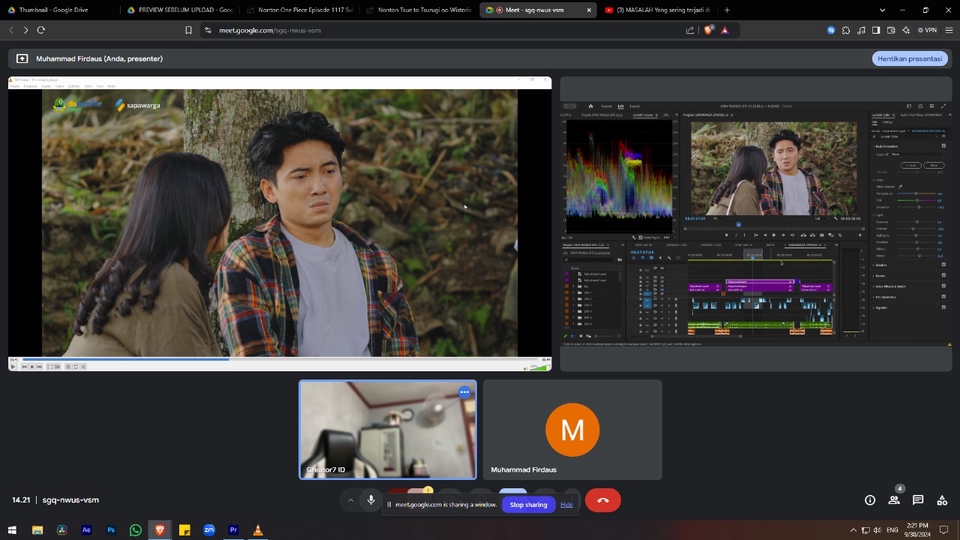Open Windows Start menu

(12, 530)
